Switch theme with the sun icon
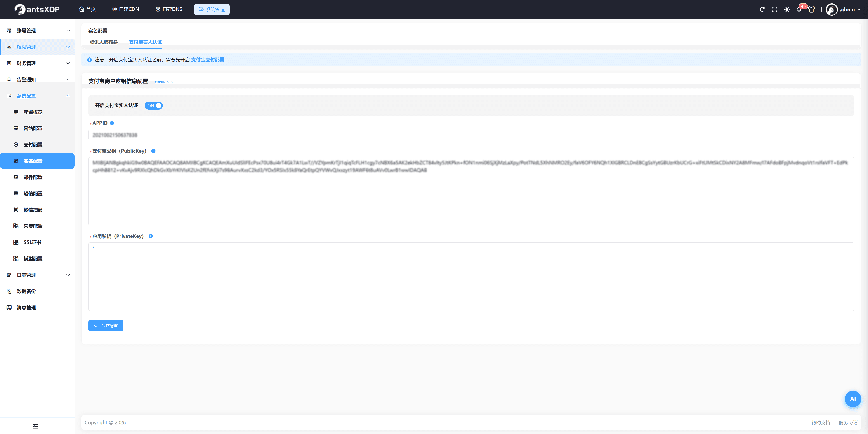Viewport: 868px width, 434px height. [786, 9]
